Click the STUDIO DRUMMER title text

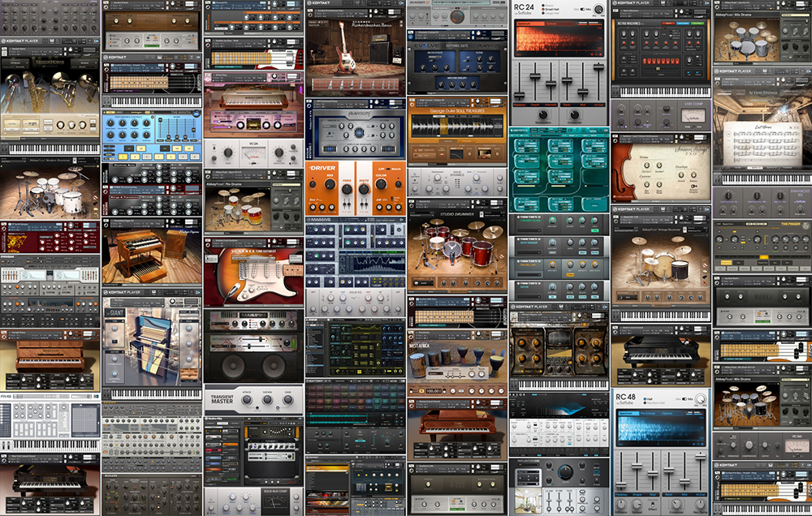(x=457, y=214)
